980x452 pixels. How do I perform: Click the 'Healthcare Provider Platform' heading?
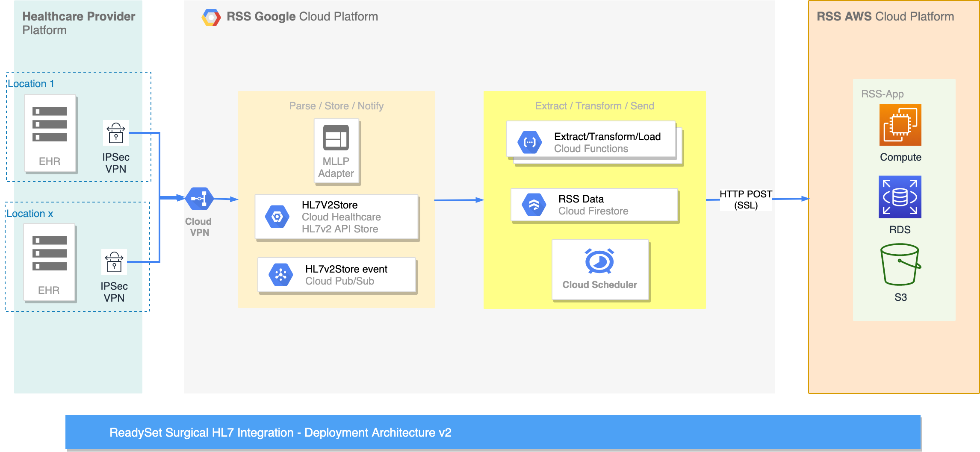pyautogui.click(x=79, y=23)
